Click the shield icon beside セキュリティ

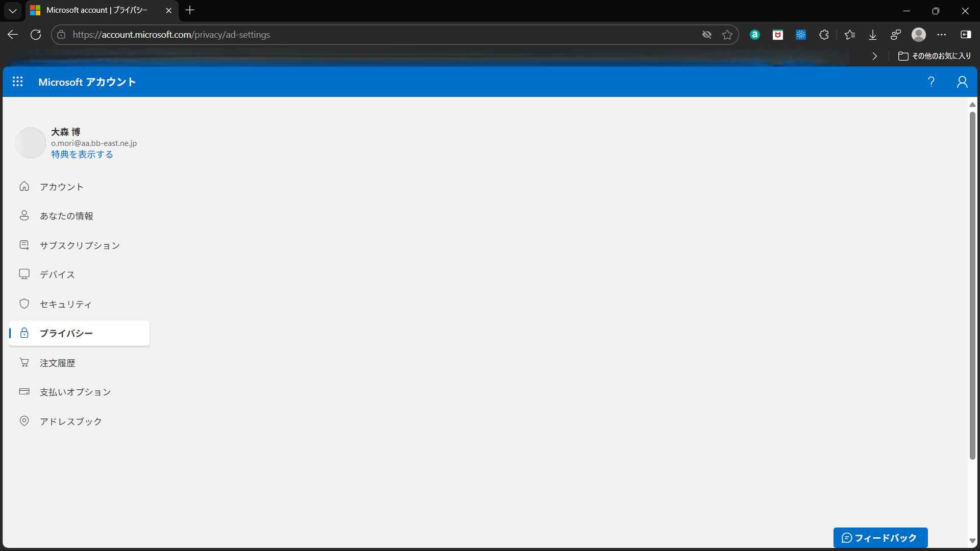tap(24, 304)
